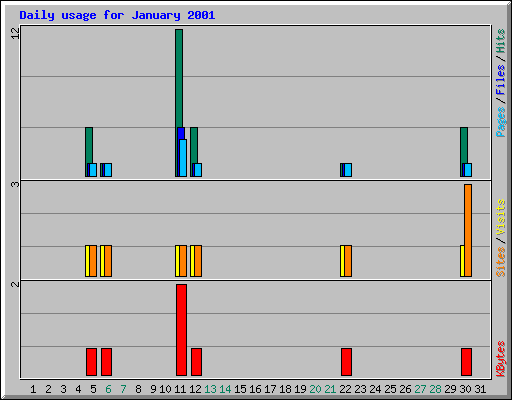Image resolution: width=512 pixels, height=400 pixels.
Task: Click the red KBytes bar for day 30
Action: click(x=466, y=362)
